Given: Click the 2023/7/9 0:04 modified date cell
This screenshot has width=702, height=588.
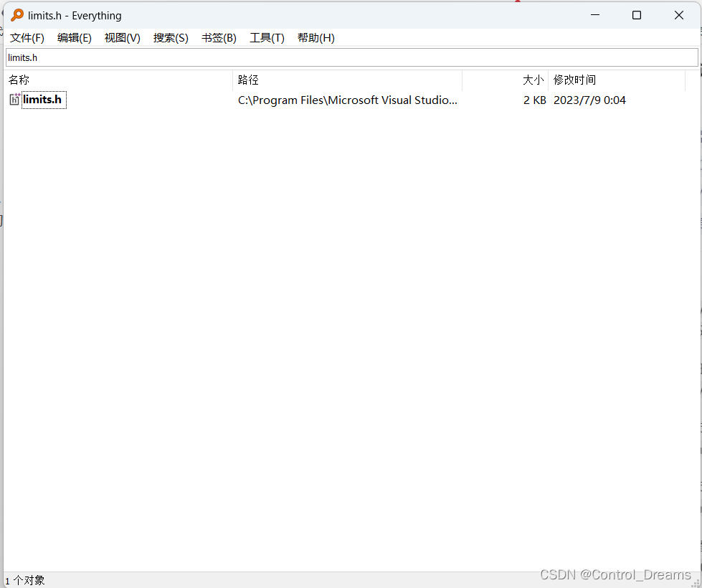Looking at the screenshot, I should [589, 100].
